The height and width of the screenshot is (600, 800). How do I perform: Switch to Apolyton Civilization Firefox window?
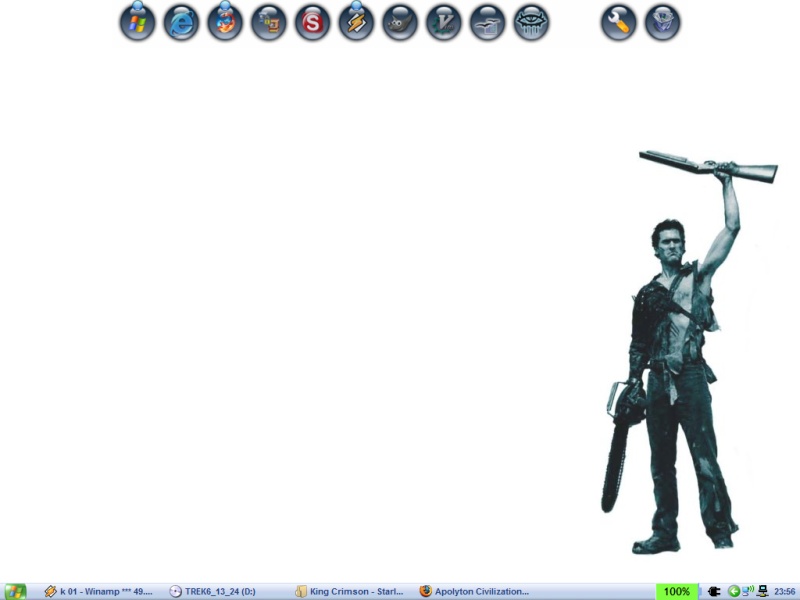[x=474, y=591]
